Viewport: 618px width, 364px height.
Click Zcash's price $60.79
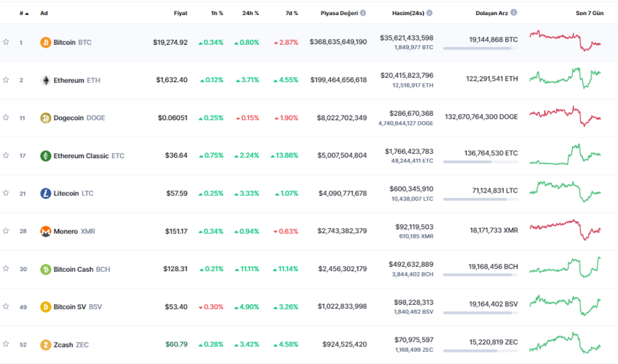click(177, 344)
